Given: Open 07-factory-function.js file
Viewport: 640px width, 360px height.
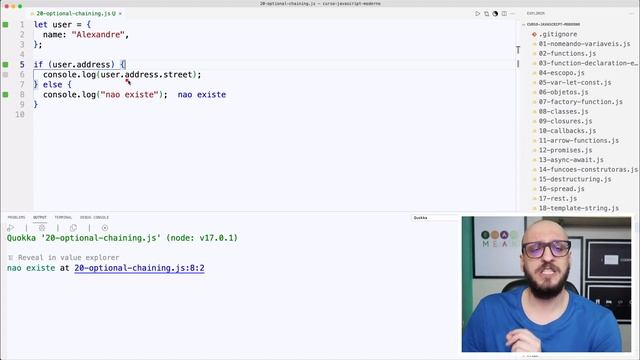Looking at the screenshot, I should point(580,102).
